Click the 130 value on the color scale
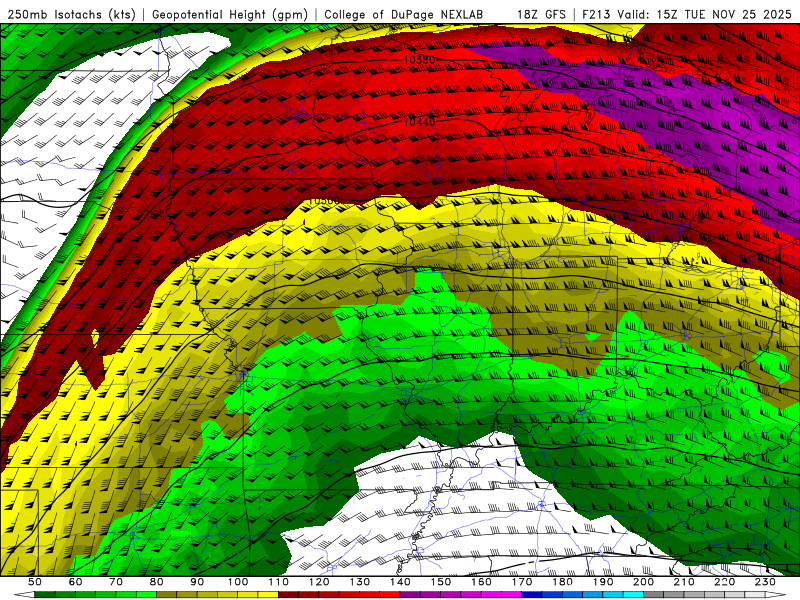Viewport: 800px width, 600px height. (x=360, y=582)
